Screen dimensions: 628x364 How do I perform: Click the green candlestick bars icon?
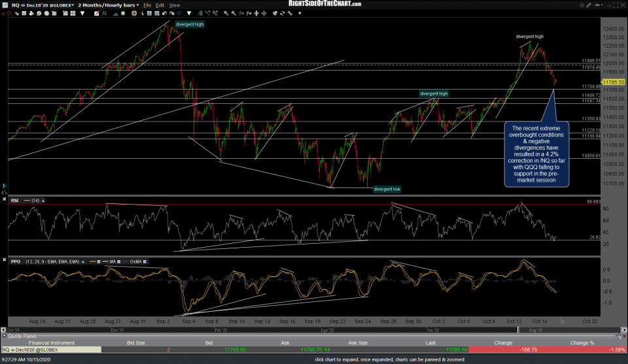point(104,13)
